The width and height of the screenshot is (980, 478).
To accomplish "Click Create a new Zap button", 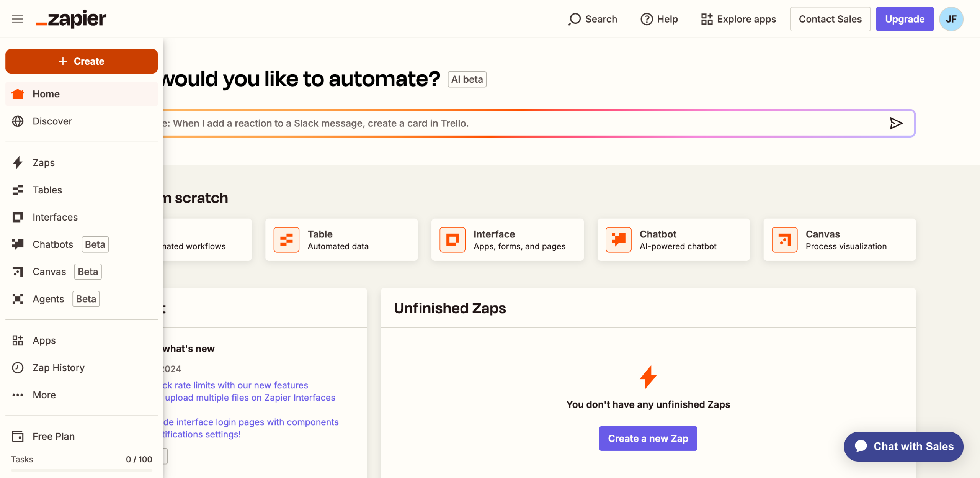I will tap(648, 439).
